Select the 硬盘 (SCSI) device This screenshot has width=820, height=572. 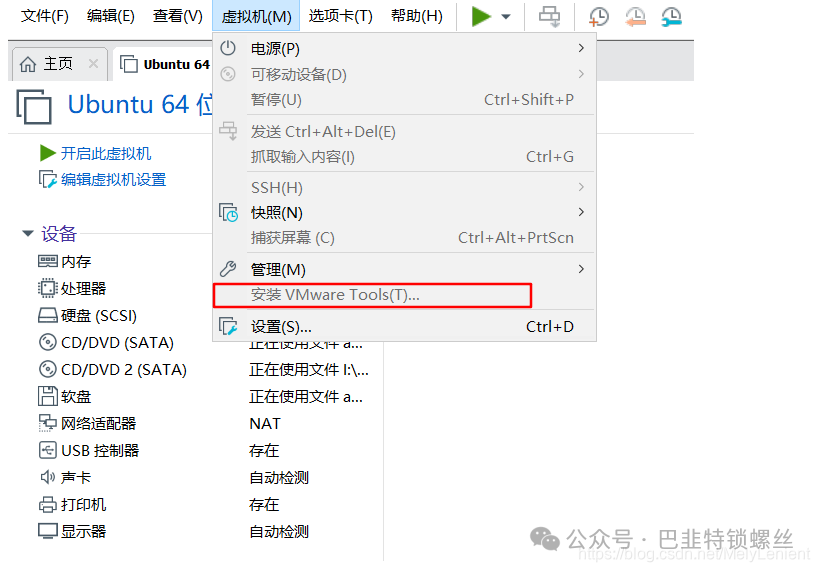point(87,316)
